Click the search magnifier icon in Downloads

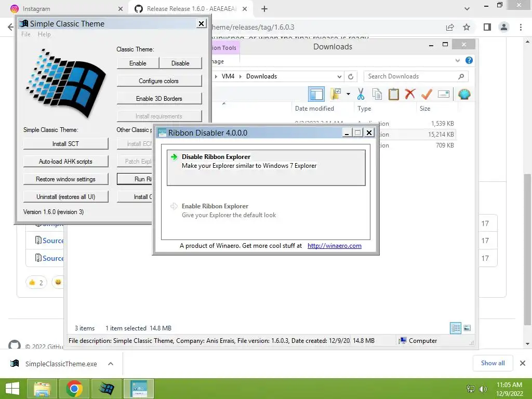pos(461,76)
